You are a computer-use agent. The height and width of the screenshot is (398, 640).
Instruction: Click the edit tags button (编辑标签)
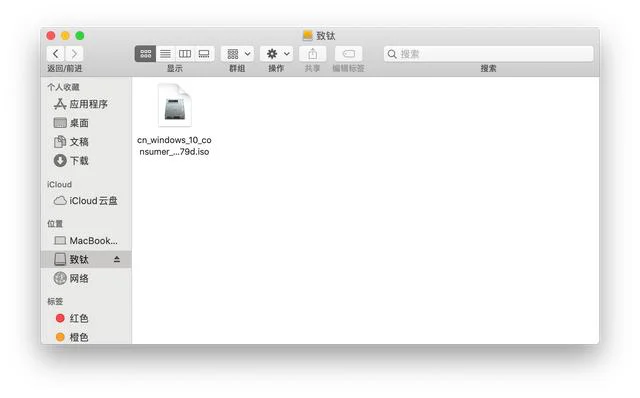(x=349, y=54)
